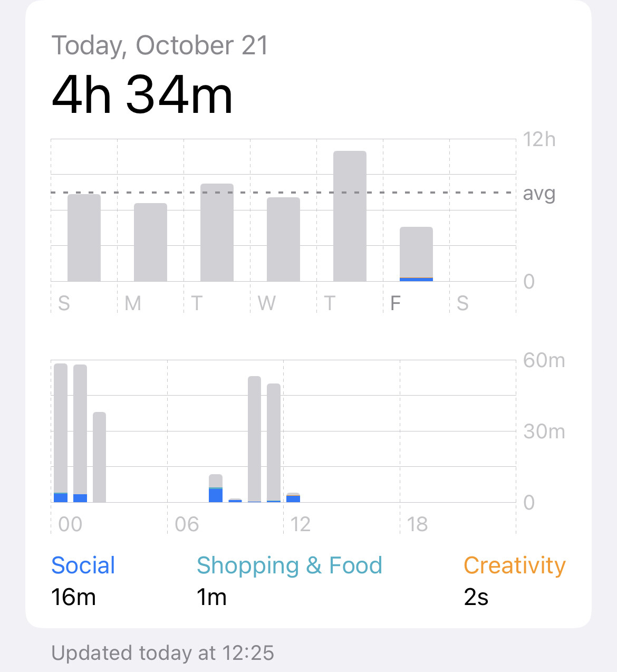Screen dimensions: 617x672
Task: Select the small hourly bar after 06
Action: pos(216,488)
